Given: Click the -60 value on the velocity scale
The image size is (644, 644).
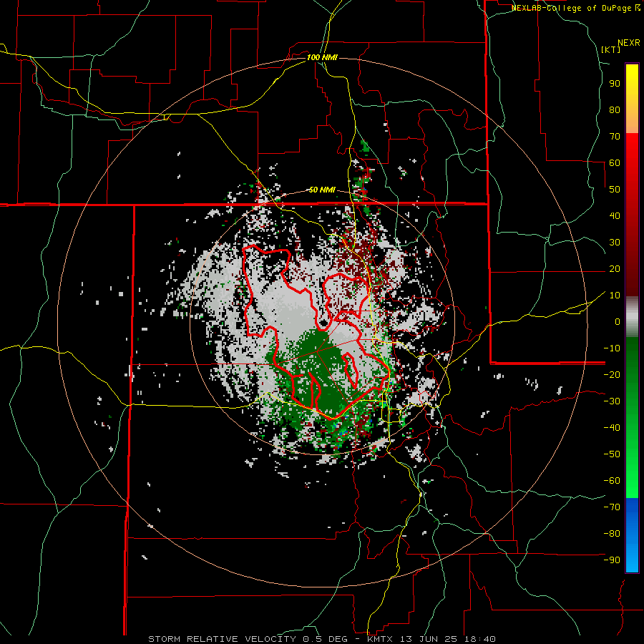Looking at the screenshot, I should tap(612, 481).
